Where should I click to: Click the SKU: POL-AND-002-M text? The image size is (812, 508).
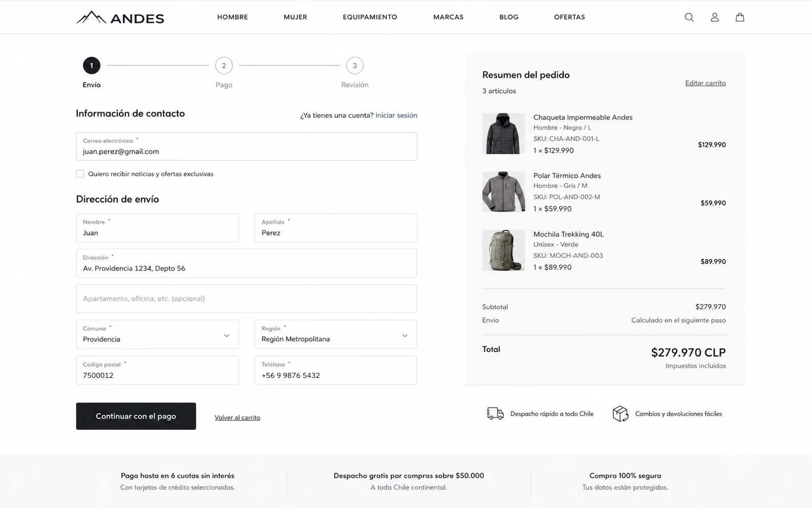coord(567,197)
